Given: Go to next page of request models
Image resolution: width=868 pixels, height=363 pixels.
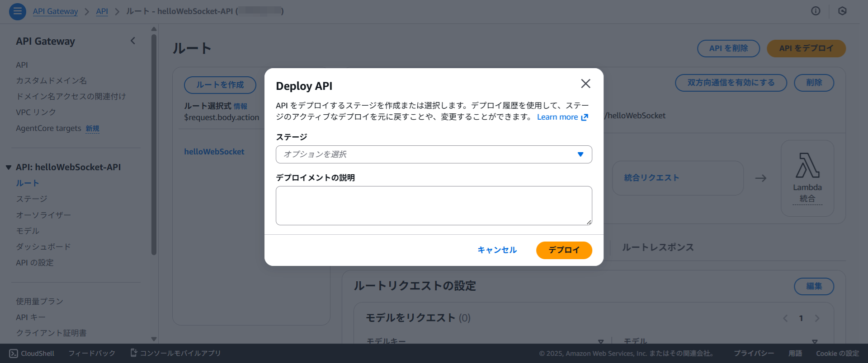Looking at the screenshot, I should pyautogui.click(x=817, y=318).
